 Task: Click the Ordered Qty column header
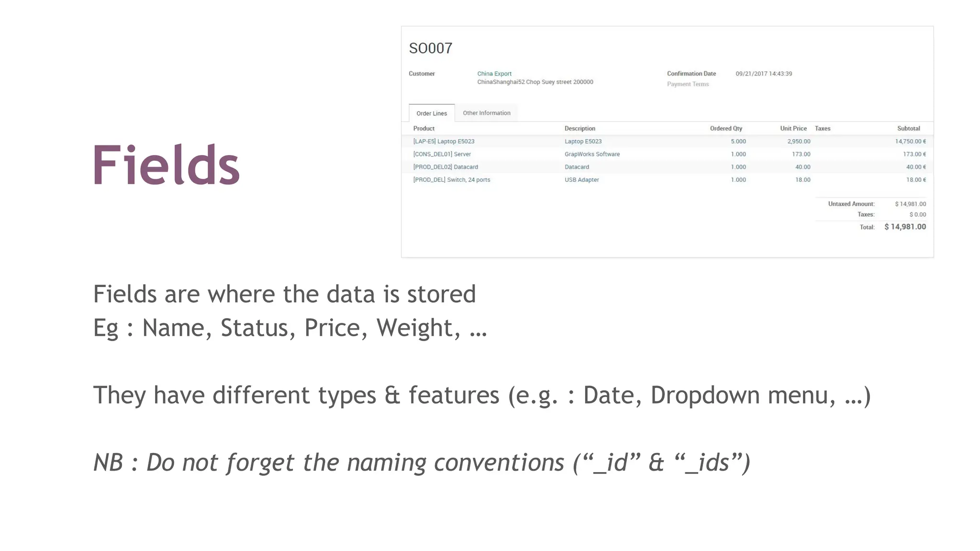(725, 129)
